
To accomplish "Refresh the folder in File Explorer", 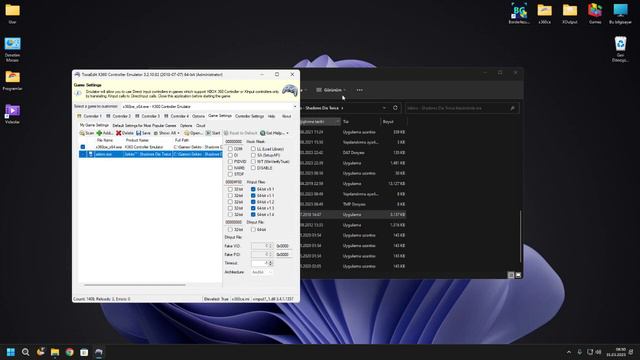I will coord(395,108).
